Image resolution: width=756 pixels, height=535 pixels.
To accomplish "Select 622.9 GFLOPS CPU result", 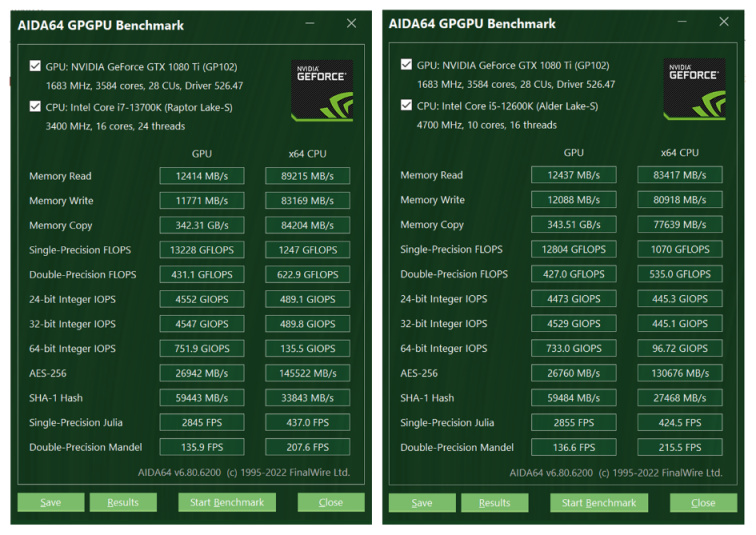I will 308,274.
